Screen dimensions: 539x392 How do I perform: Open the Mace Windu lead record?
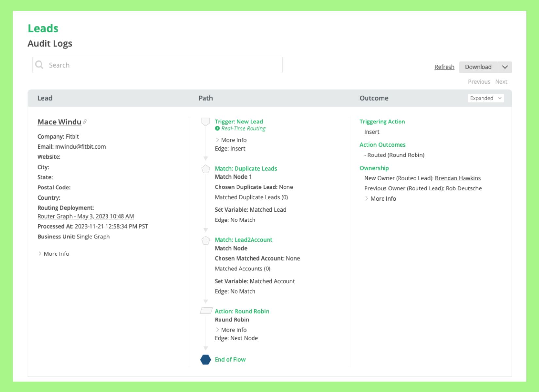59,122
